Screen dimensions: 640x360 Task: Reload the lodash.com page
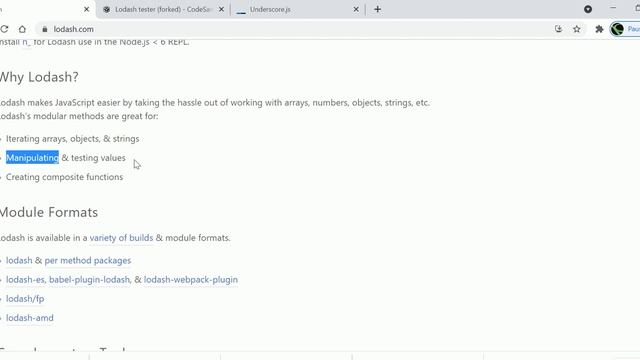tap(4, 29)
